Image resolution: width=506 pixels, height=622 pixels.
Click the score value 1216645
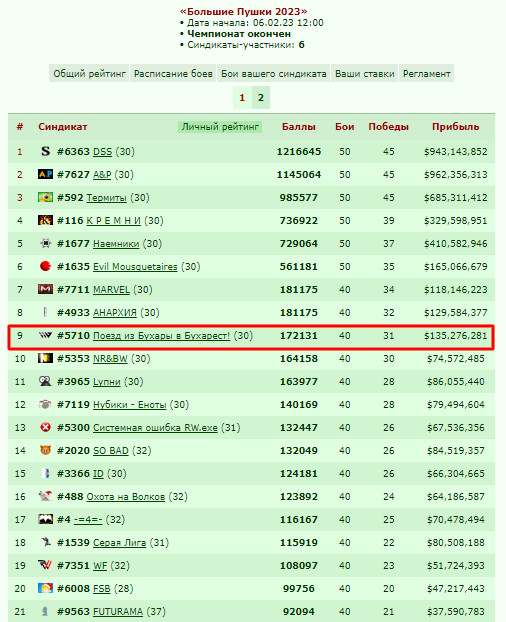(x=299, y=152)
